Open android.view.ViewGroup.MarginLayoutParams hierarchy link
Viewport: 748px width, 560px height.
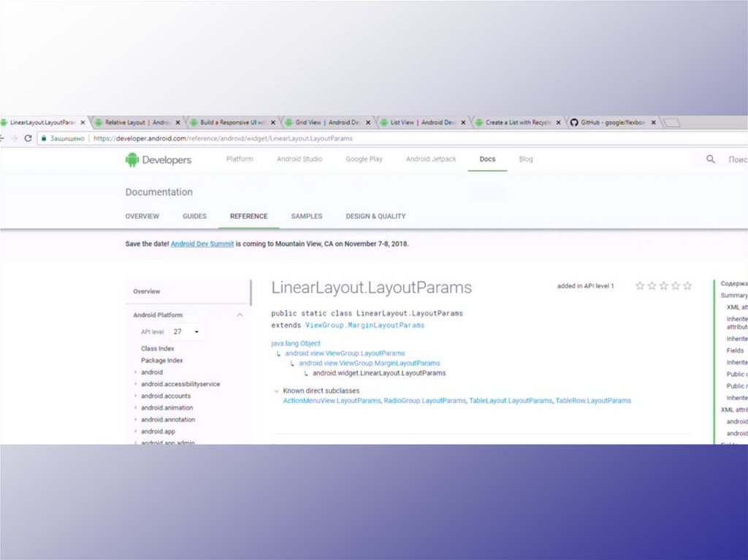370,363
